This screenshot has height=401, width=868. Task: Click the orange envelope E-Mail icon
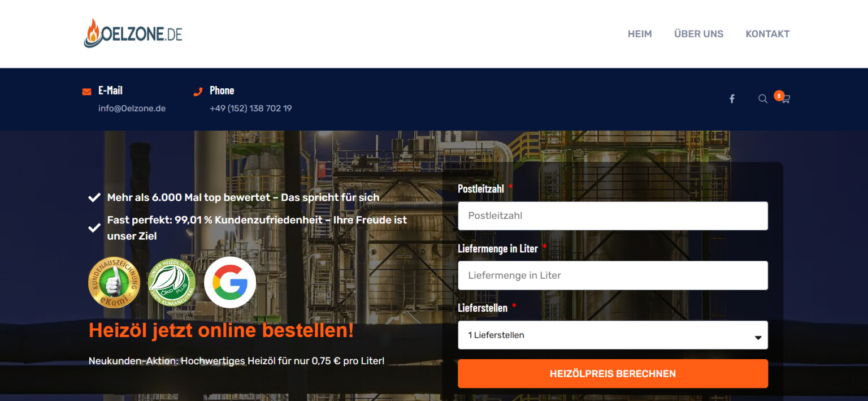pos(86,91)
